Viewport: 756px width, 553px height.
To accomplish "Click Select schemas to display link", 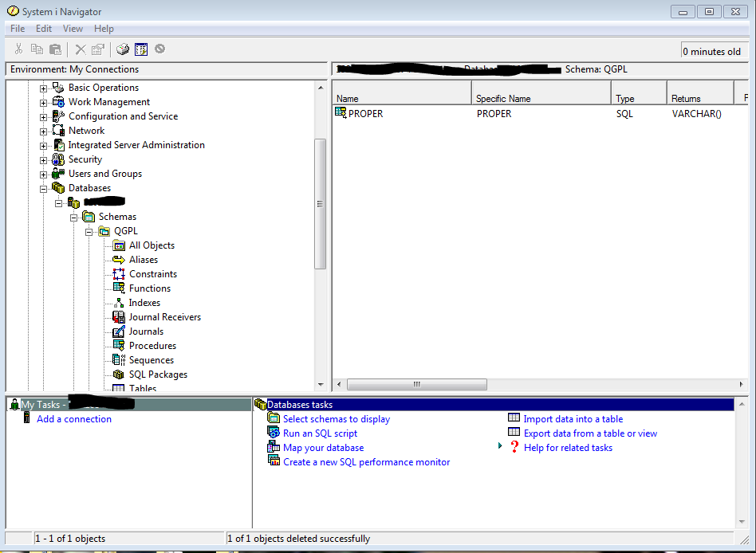I will tap(337, 419).
